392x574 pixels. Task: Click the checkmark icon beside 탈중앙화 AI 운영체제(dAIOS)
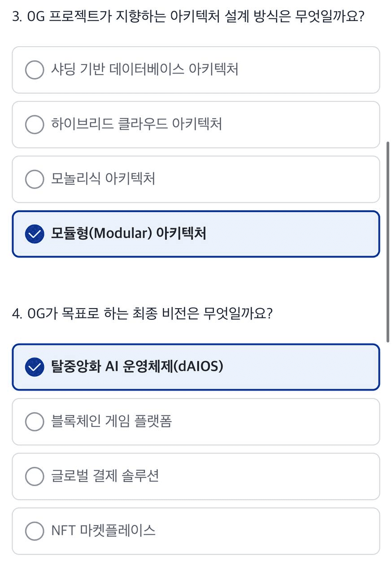[35, 367]
